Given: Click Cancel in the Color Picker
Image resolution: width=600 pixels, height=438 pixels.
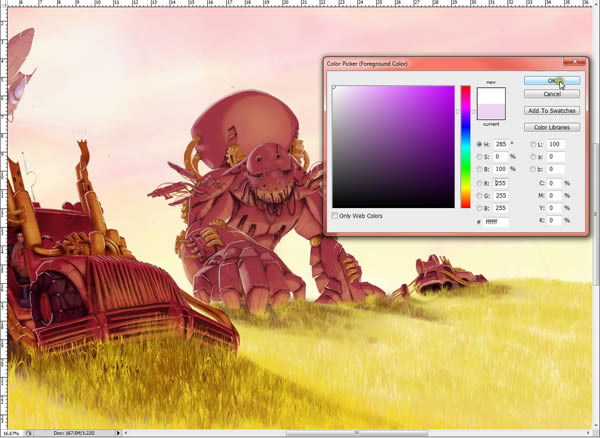Looking at the screenshot, I should pyautogui.click(x=552, y=94).
